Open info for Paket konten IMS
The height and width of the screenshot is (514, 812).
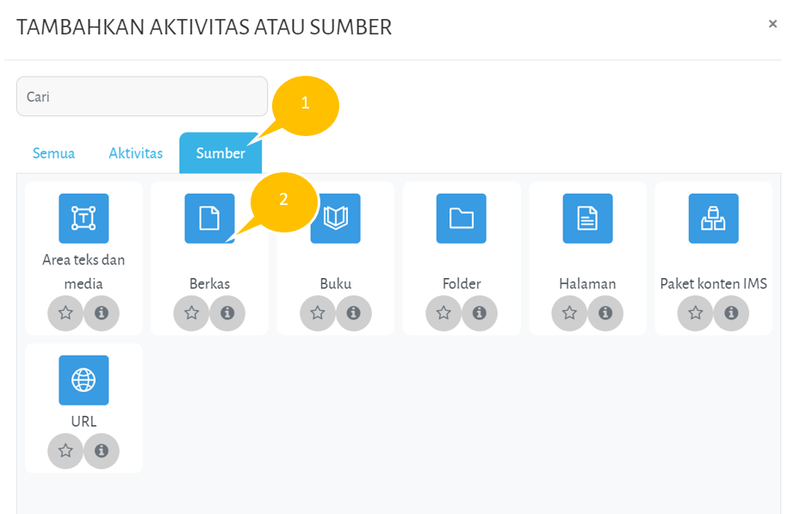coord(731,313)
